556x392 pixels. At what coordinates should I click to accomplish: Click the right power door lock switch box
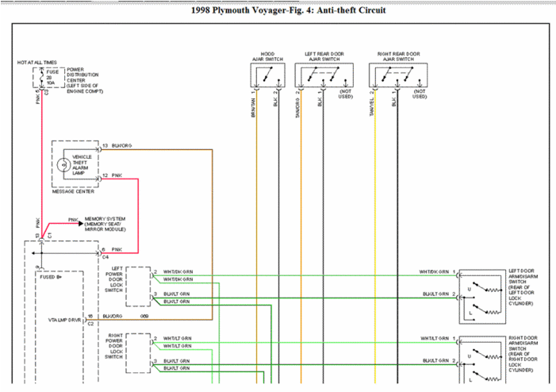coord(138,353)
